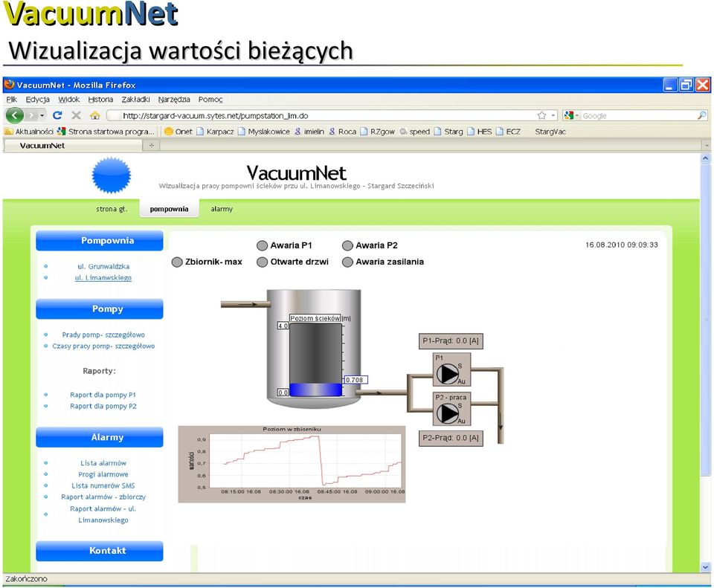The image size is (714, 588).
Task: Click the Firefox back arrow button
Action: pos(15,116)
